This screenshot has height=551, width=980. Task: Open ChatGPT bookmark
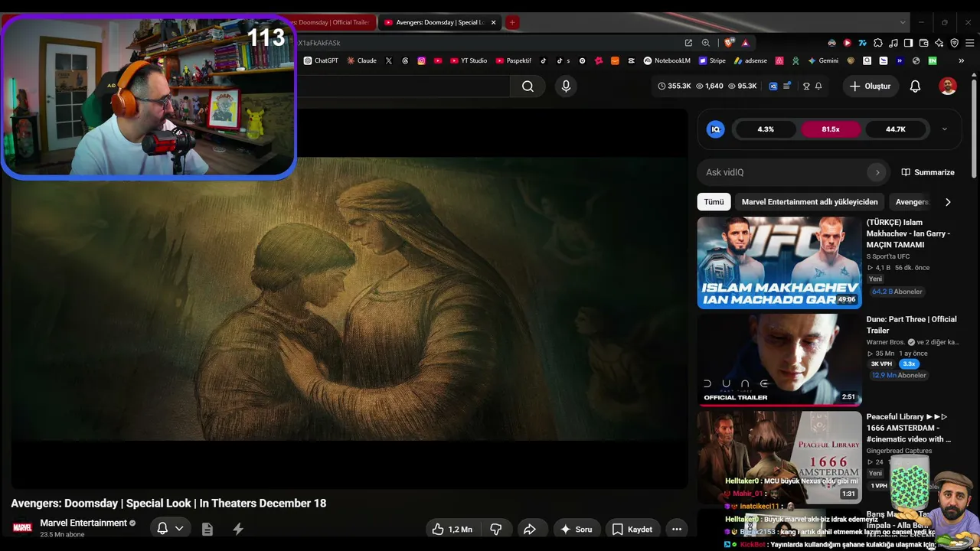(322, 60)
